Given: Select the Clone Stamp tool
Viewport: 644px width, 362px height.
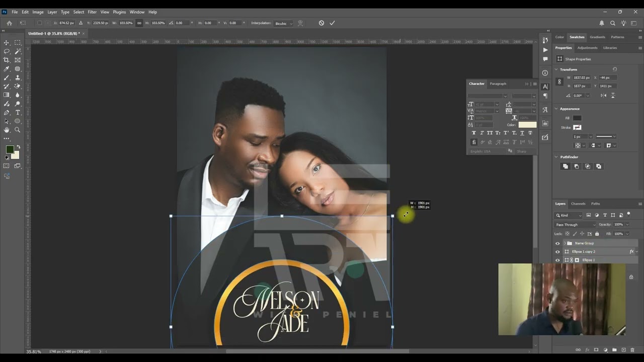Looking at the screenshot, I should [18, 77].
